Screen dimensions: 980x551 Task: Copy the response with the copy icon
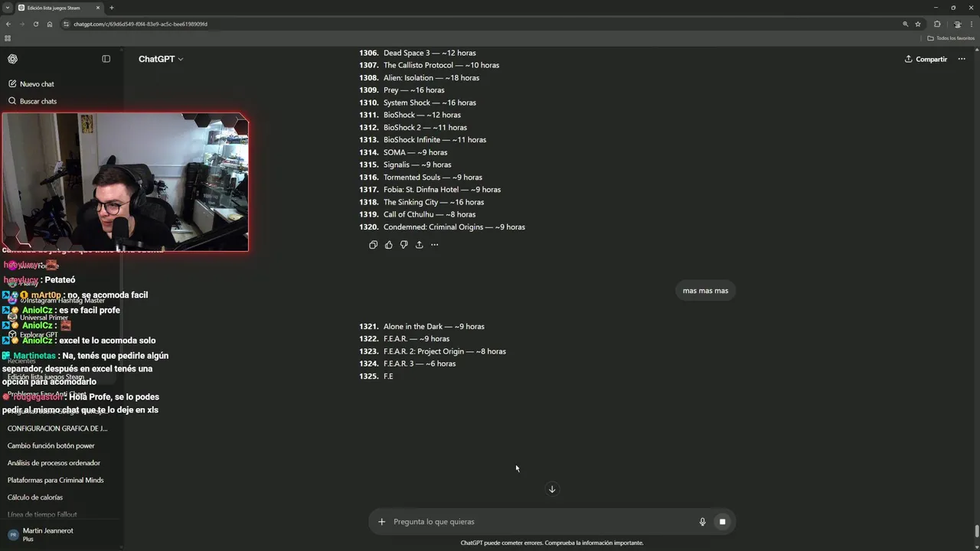coord(373,245)
